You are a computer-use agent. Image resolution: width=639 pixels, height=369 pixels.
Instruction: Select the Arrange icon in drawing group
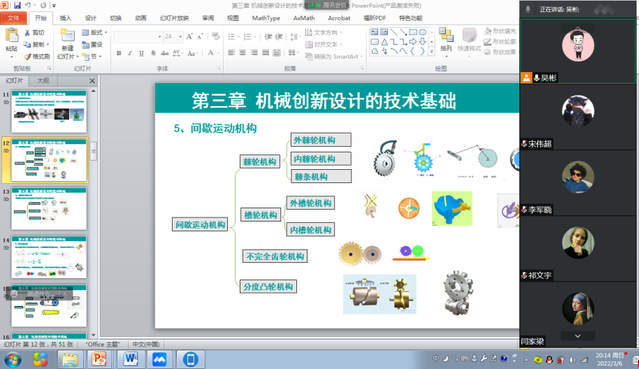coord(446,40)
